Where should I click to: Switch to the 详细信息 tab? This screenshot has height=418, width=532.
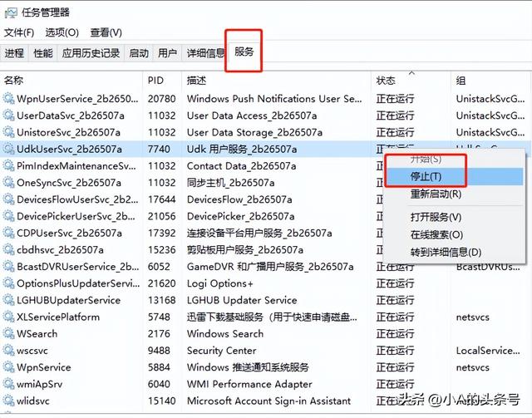click(x=205, y=53)
